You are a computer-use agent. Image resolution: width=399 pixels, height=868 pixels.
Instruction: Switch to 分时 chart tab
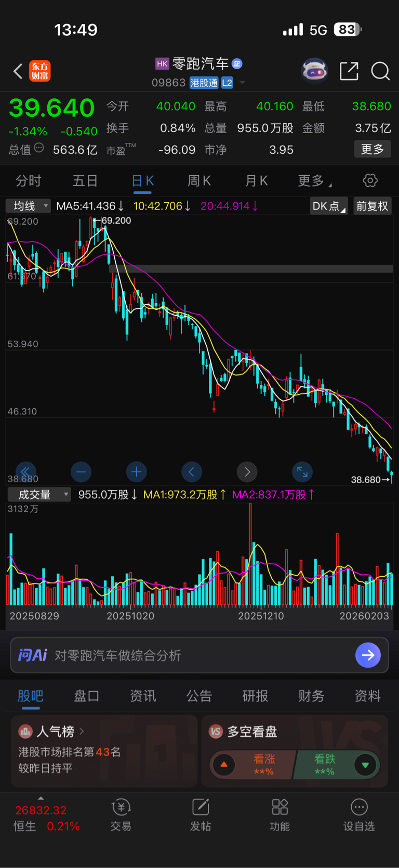[28, 180]
